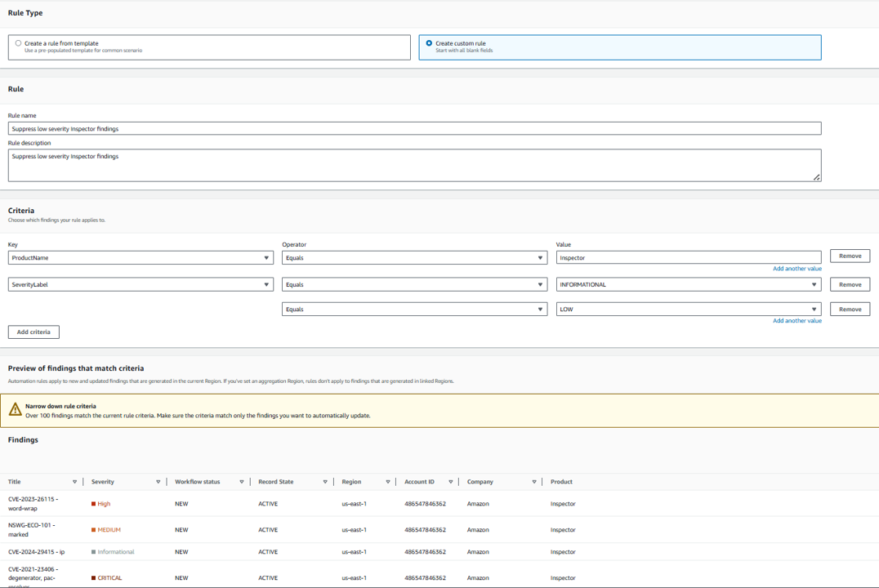
Task: Click the CRITICAL severity label
Action: click(x=109, y=578)
